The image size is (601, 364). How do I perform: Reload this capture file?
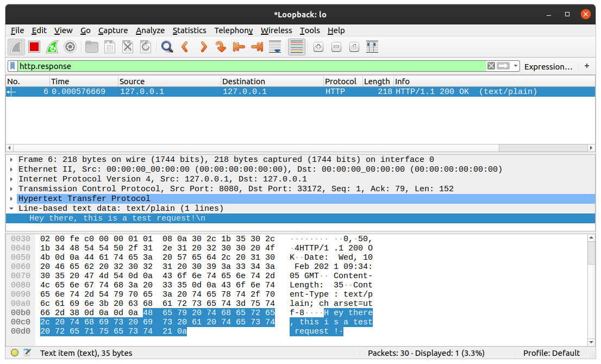point(145,47)
